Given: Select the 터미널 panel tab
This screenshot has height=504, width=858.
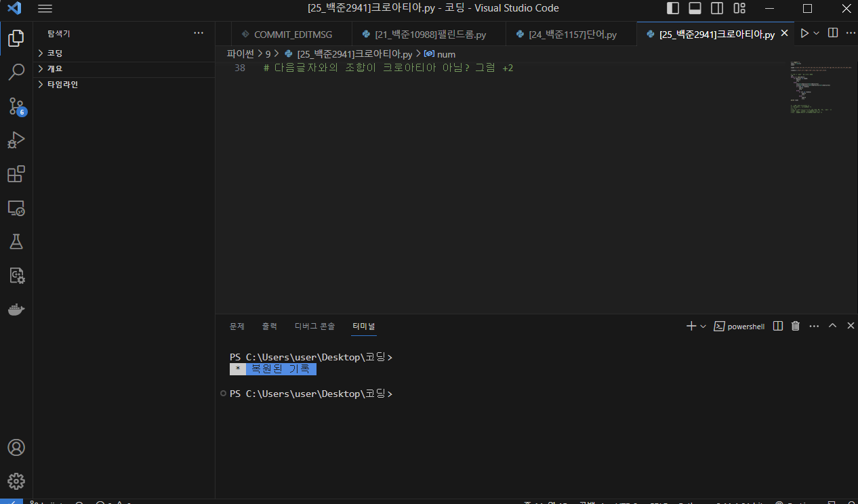Looking at the screenshot, I should 363,326.
